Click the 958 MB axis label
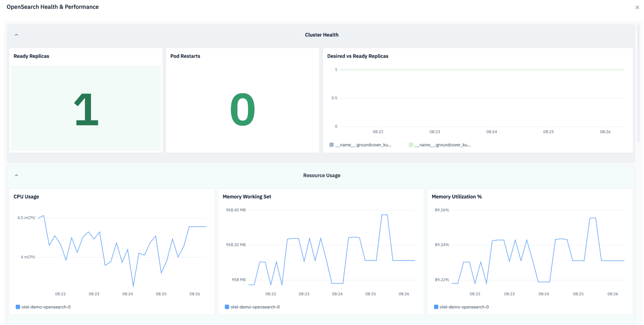644x325 pixels. tap(239, 280)
